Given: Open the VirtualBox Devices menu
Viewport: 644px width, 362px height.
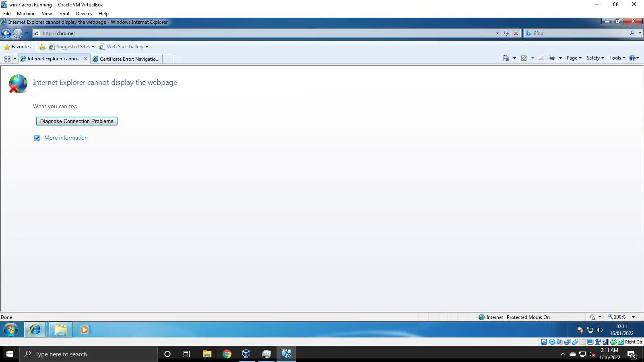Looking at the screenshot, I should pos(84,14).
